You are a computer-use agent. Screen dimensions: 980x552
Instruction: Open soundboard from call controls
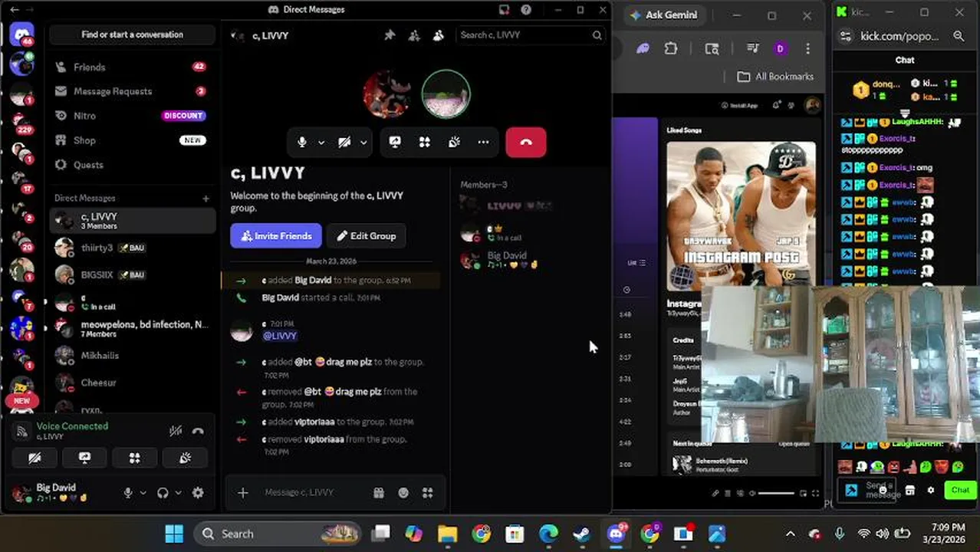pos(454,143)
